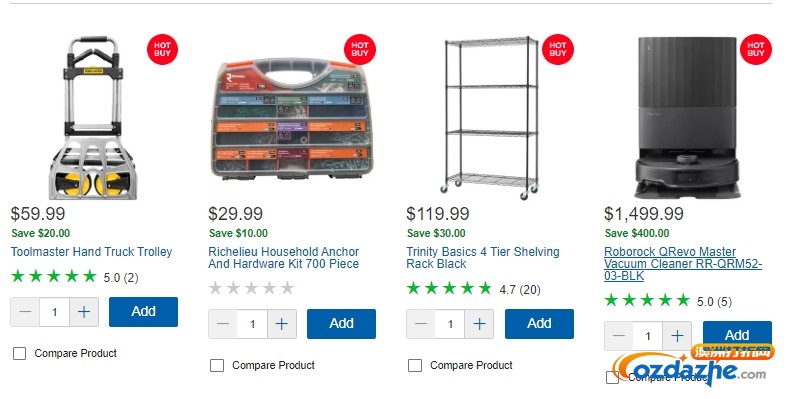Screen dimensions: 797x399
Task: Increase quantity for Roborock QRevo Master vacuum
Action: [x=677, y=336]
